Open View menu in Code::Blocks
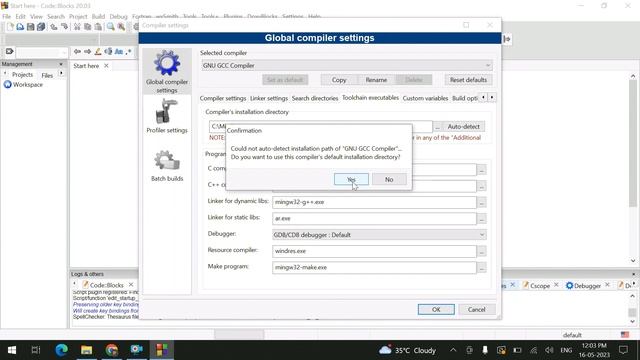The width and height of the screenshot is (640, 360). tap(36, 17)
